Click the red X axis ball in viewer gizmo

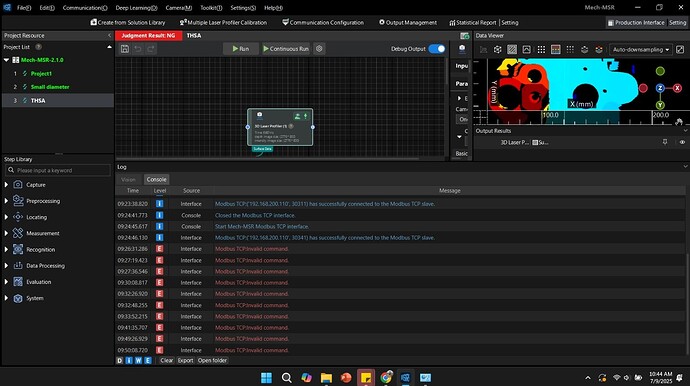[677, 88]
